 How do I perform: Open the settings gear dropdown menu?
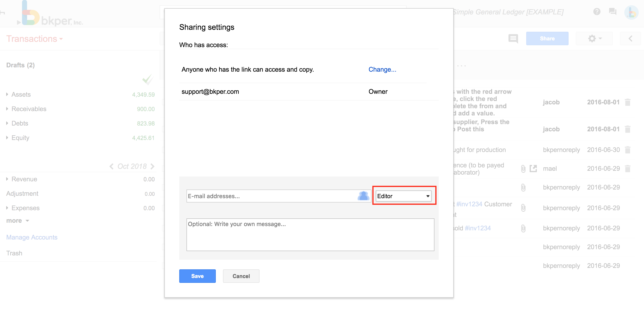594,38
